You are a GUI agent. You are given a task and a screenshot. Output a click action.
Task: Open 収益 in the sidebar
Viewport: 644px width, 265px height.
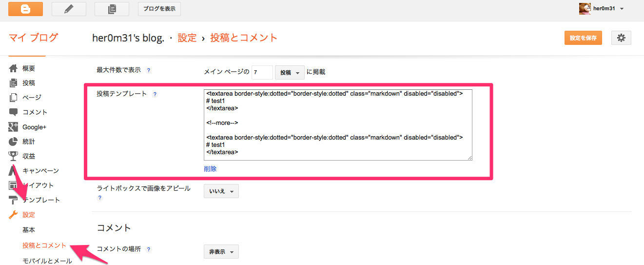29,156
